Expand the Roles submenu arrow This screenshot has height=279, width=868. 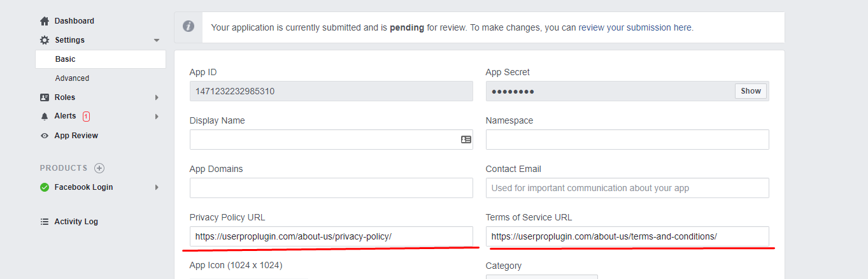pos(157,97)
